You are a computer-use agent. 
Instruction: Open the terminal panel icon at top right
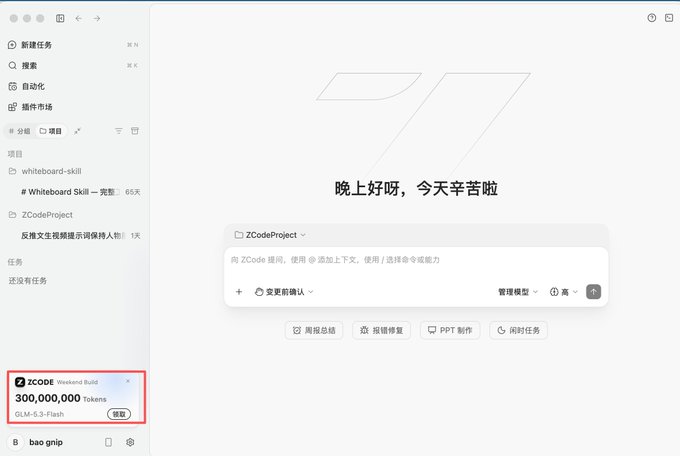point(669,18)
